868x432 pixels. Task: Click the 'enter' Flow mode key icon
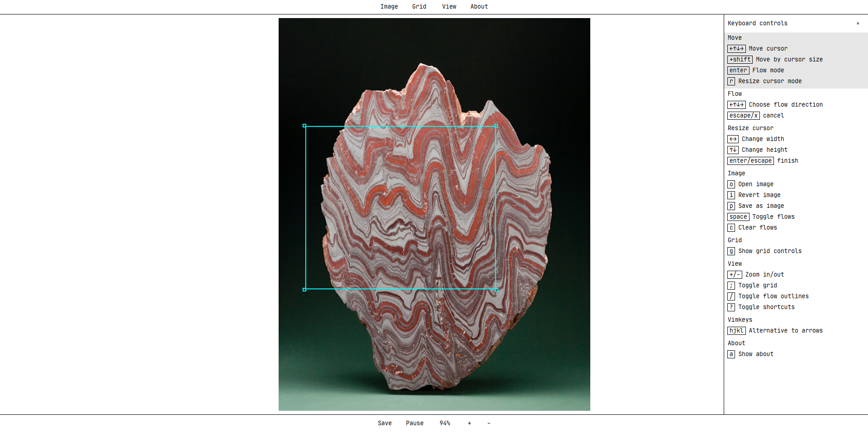[738, 70]
